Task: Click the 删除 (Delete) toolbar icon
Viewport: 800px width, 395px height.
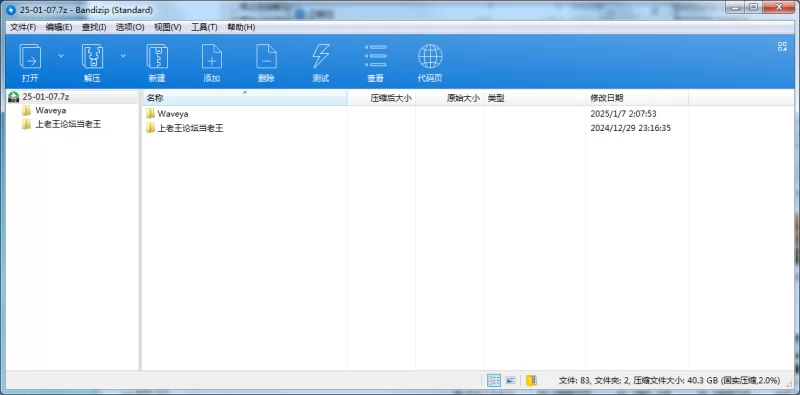Action: pos(266,56)
